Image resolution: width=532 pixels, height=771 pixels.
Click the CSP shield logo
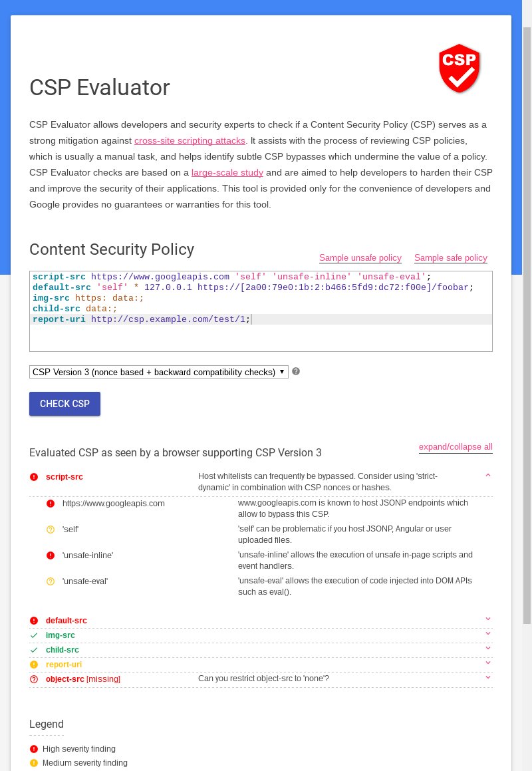point(460,69)
